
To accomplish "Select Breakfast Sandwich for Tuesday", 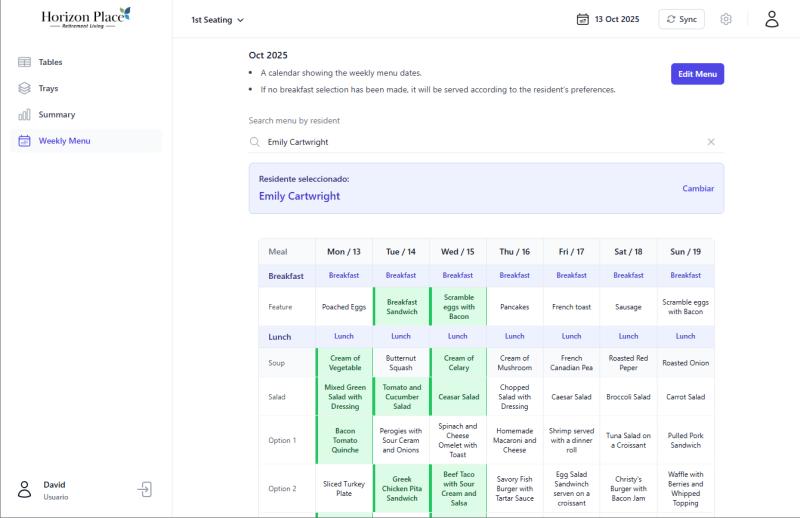I will click(x=401, y=307).
